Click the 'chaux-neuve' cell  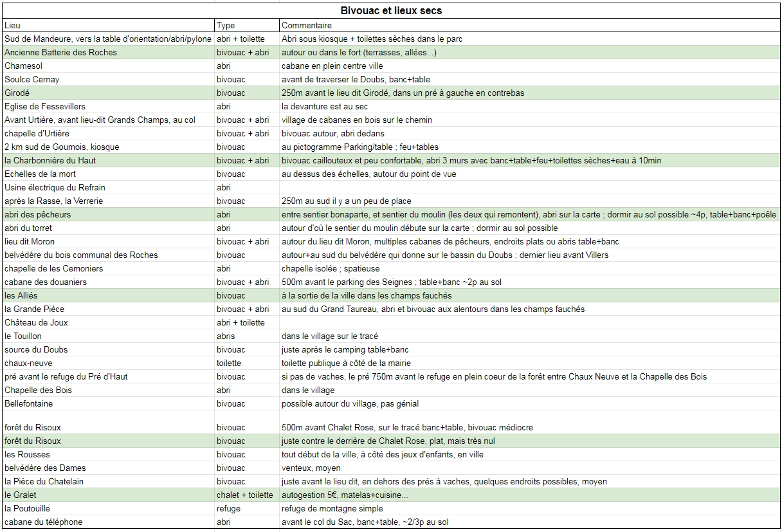pos(109,363)
